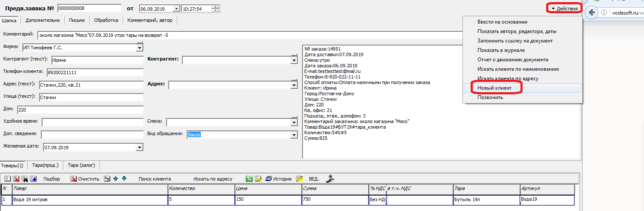Click the move row down arrow

[x=124, y=179]
